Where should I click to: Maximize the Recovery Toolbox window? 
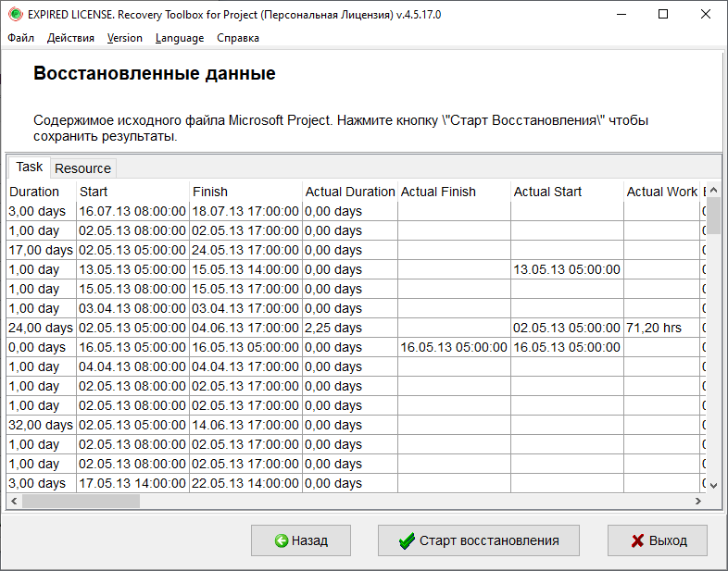[x=663, y=15]
